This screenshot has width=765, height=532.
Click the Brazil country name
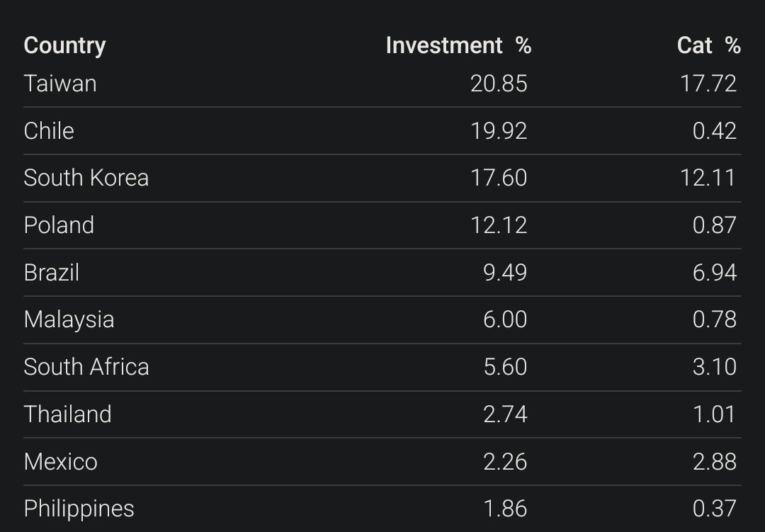click(x=51, y=272)
